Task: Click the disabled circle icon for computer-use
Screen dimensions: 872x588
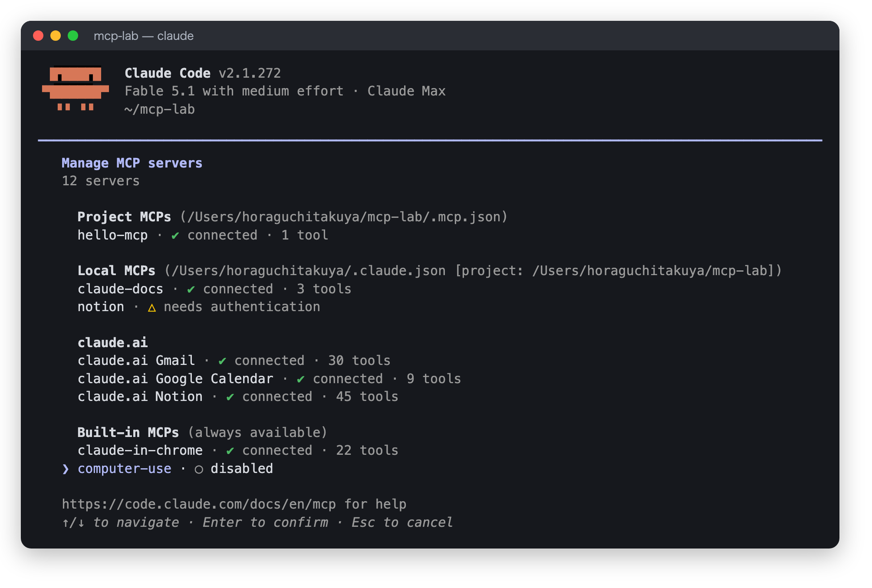Action: coord(199,469)
